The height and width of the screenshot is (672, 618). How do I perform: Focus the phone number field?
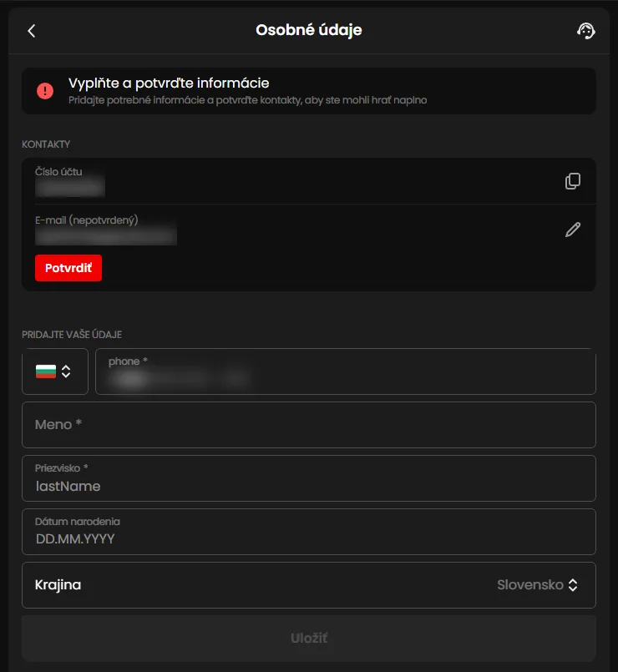point(345,371)
